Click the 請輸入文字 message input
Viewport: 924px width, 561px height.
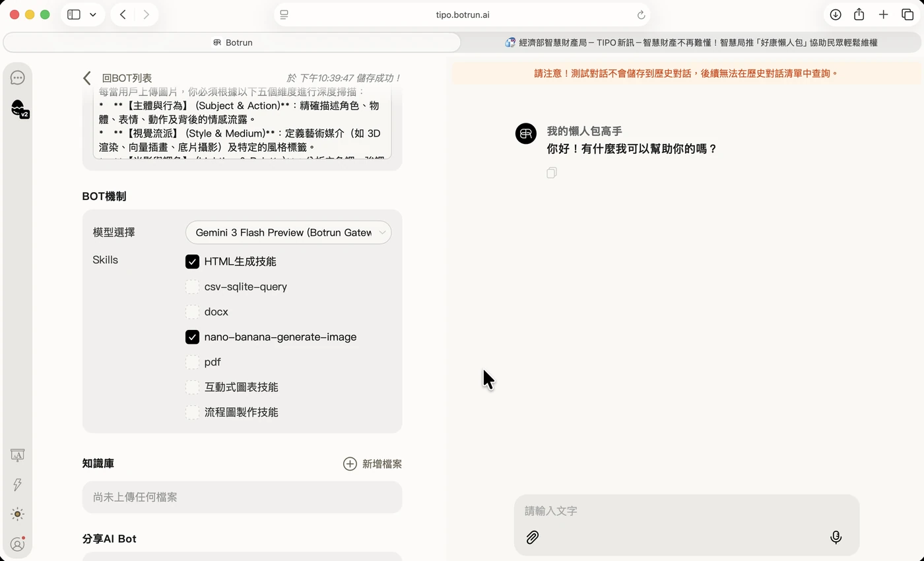point(686,511)
